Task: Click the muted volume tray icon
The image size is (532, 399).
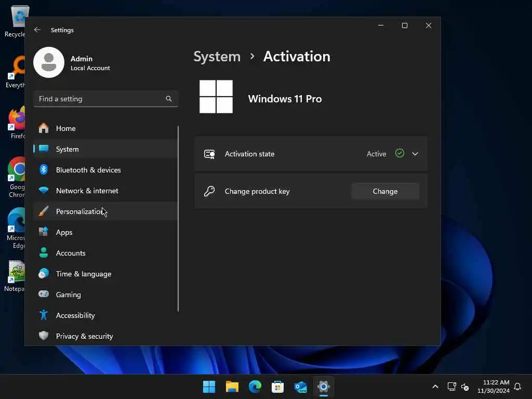Action: pyautogui.click(x=465, y=387)
